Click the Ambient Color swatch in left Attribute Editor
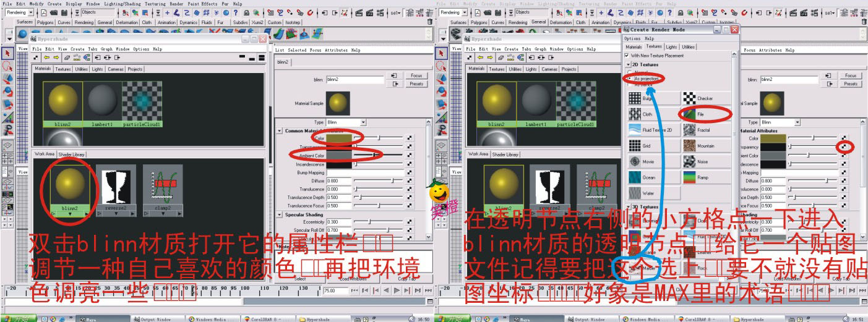This screenshot has width=868, height=322. click(339, 156)
